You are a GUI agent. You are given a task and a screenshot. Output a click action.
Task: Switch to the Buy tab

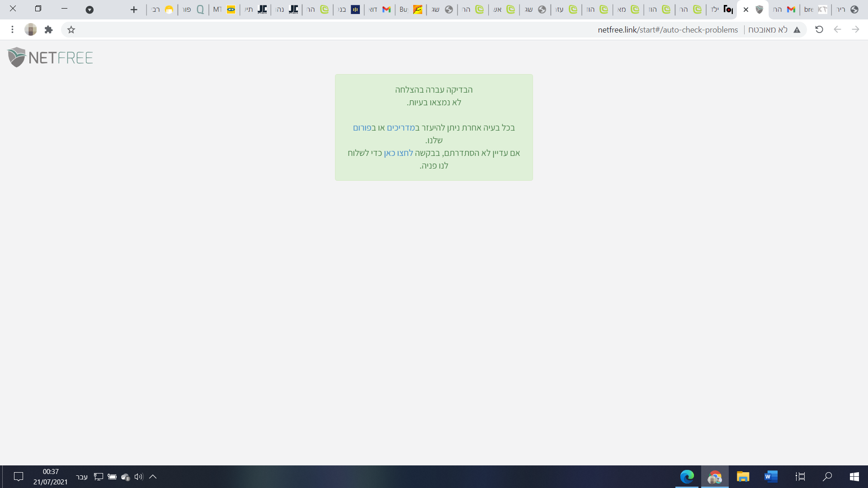410,9
